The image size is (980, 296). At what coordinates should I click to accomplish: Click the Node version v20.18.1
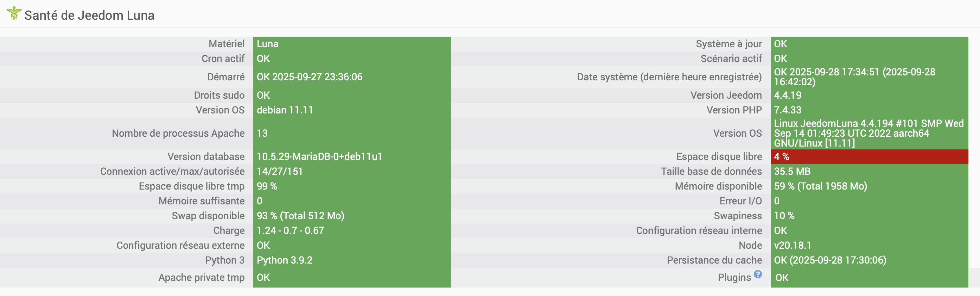[793, 245]
